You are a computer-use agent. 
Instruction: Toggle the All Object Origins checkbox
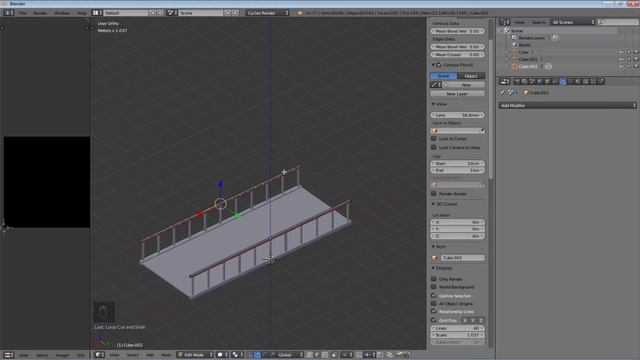pyautogui.click(x=434, y=304)
